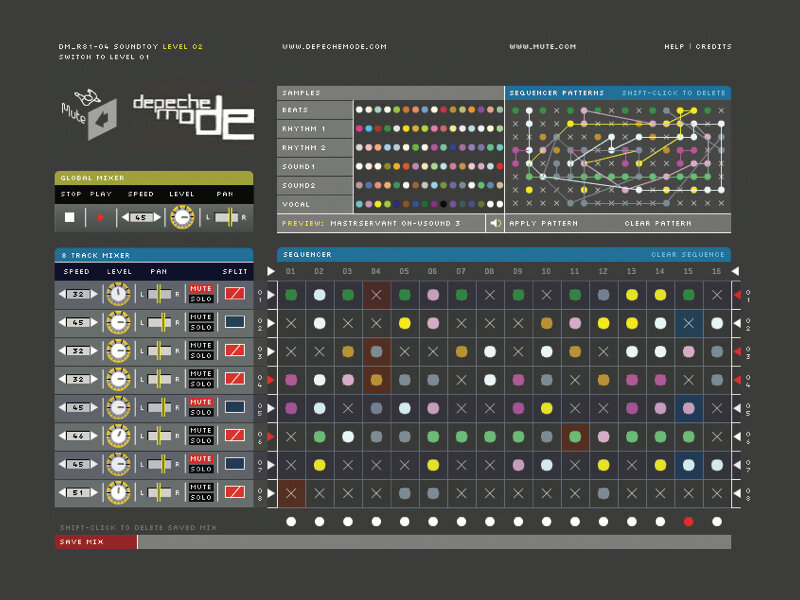The width and height of the screenshot is (800, 600).
Task: Mute track 01 in the mixer
Action: click(x=201, y=289)
